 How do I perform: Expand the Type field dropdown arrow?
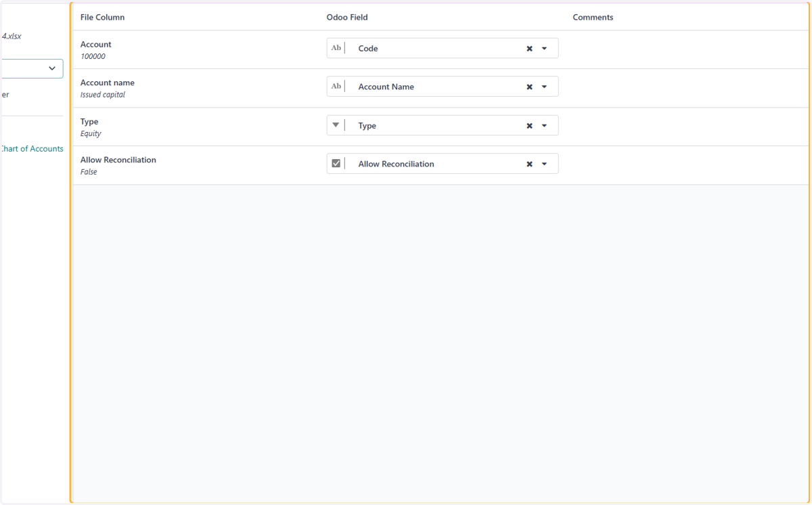point(544,126)
